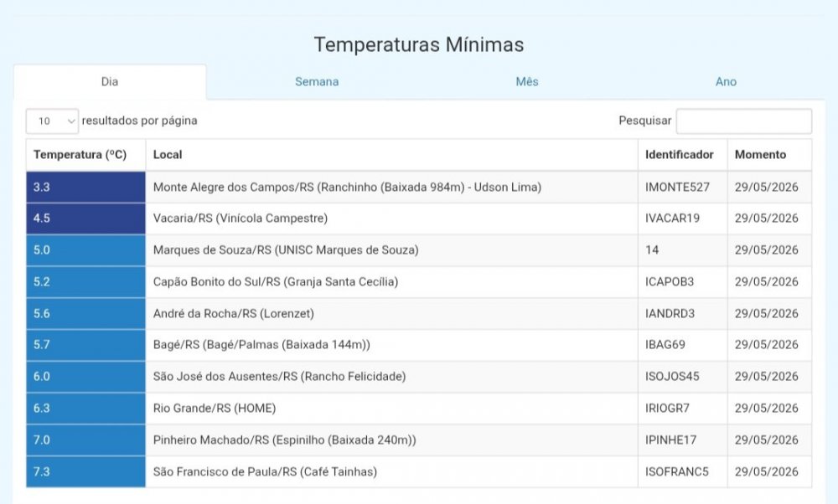Select identifier IMONTE527
838x504 pixels.
(677, 188)
